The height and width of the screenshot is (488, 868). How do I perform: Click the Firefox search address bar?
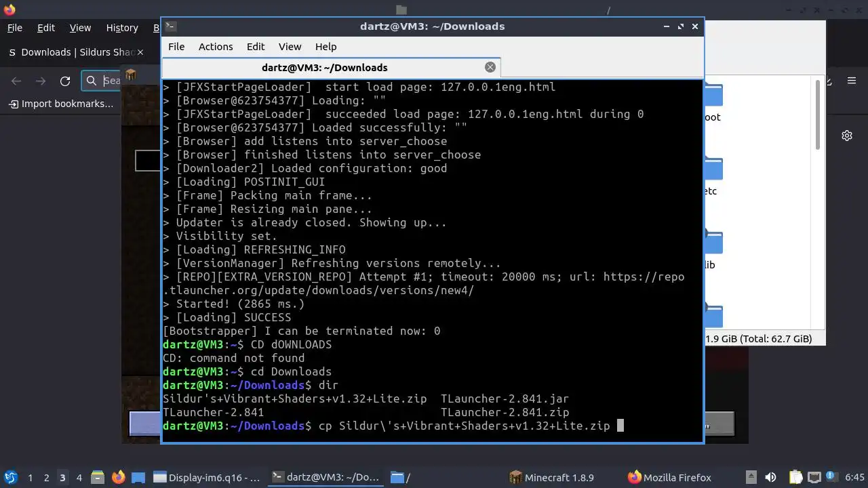click(x=102, y=81)
